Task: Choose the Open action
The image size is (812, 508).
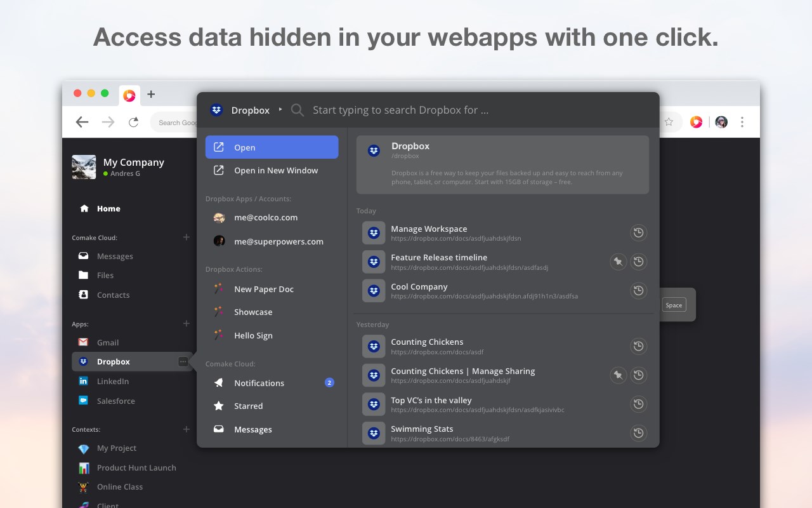Action: 272,147
